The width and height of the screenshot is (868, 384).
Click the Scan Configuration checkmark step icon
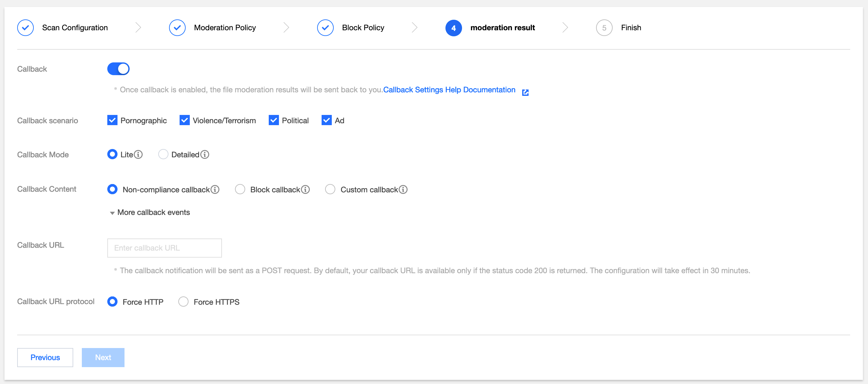(25, 28)
